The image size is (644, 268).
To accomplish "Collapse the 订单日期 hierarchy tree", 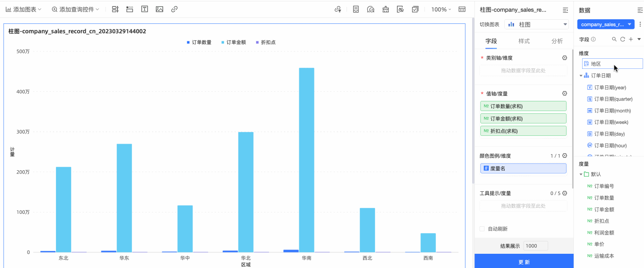I will (581, 76).
